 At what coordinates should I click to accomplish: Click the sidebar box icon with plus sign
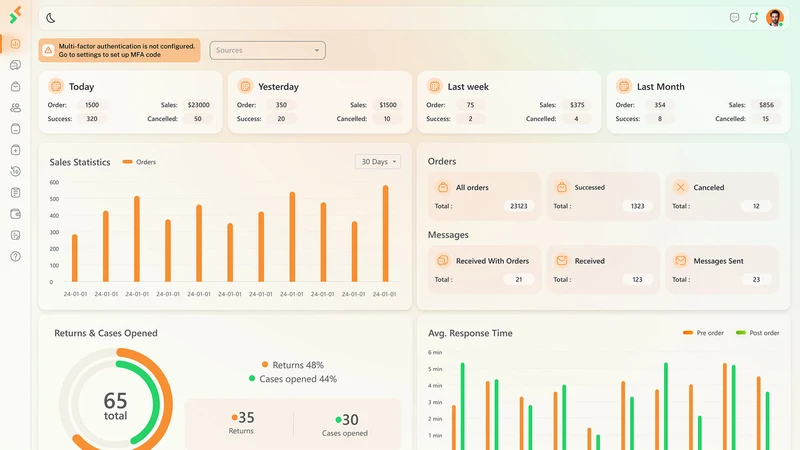pos(15,150)
